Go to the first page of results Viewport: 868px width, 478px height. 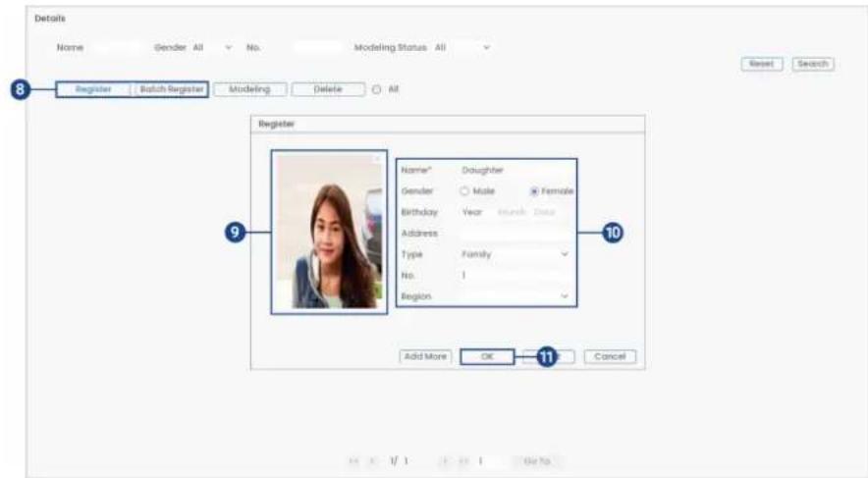point(354,461)
